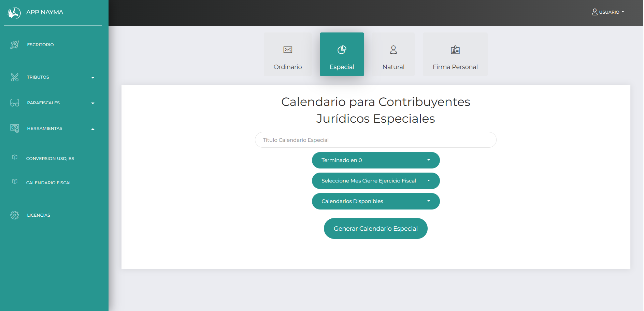Focus the Título Calendario Especial input field

tap(375, 140)
